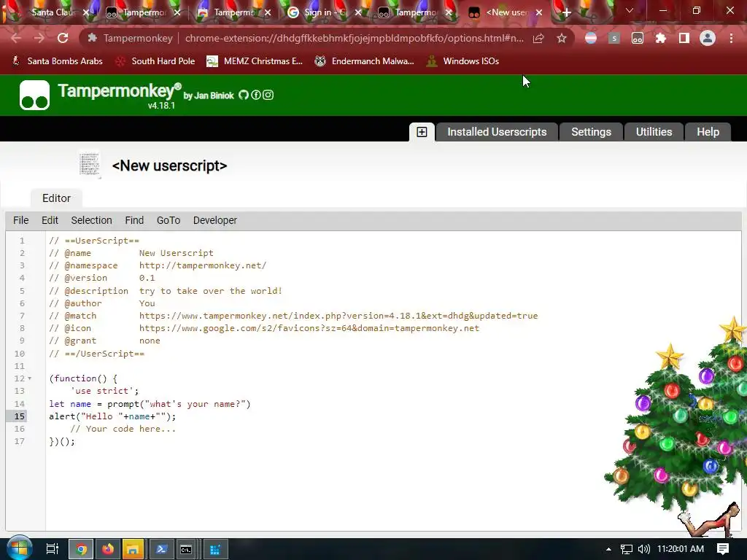Screen dimensions: 747x560
Task: Click the address bar URL field
Action: [354, 38]
